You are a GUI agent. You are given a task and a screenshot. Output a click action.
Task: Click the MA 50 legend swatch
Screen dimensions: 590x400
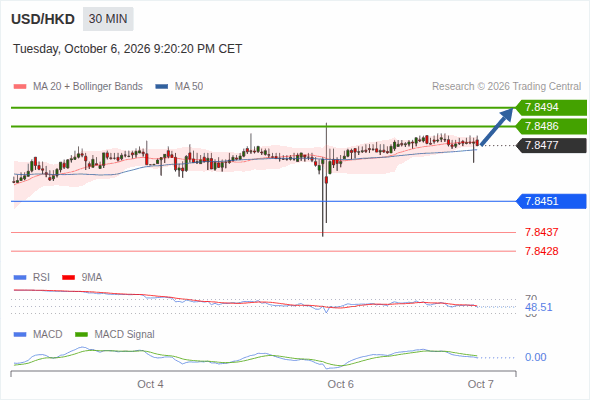[x=162, y=87]
